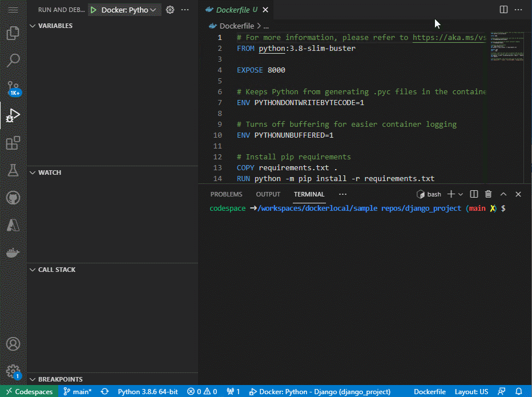Switch to the TERMINAL tab

point(309,194)
